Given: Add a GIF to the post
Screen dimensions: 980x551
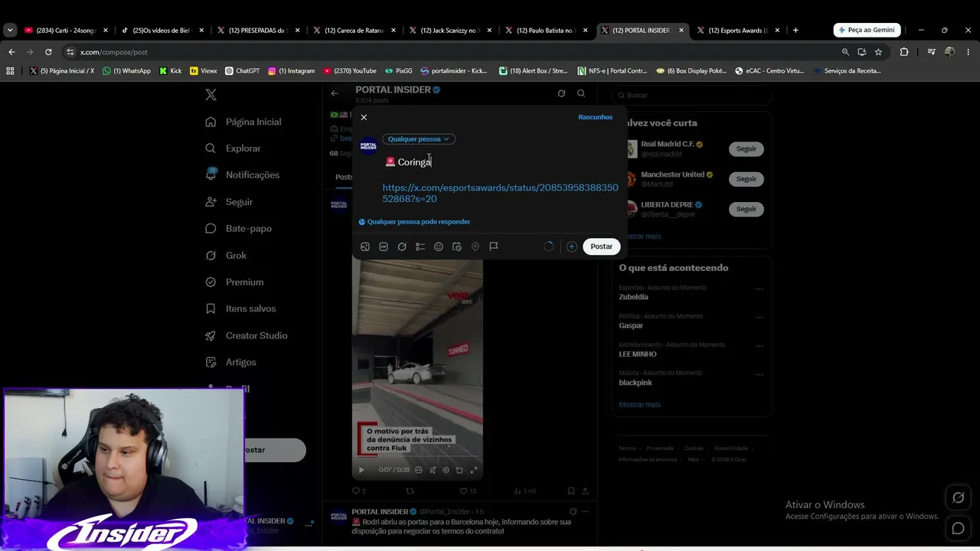Looking at the screenshot, I should (x=384, y=246).
